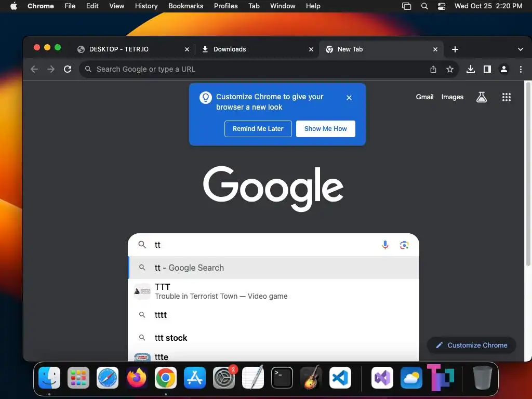
Task: Open the Images link
Action: [x=453, y=97]
